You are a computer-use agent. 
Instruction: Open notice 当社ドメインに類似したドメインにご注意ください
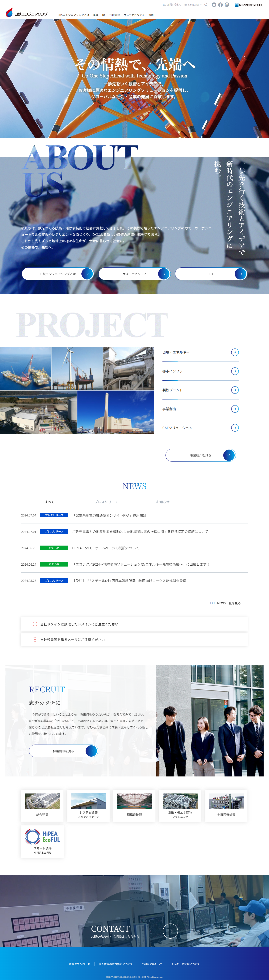[134, 624]
